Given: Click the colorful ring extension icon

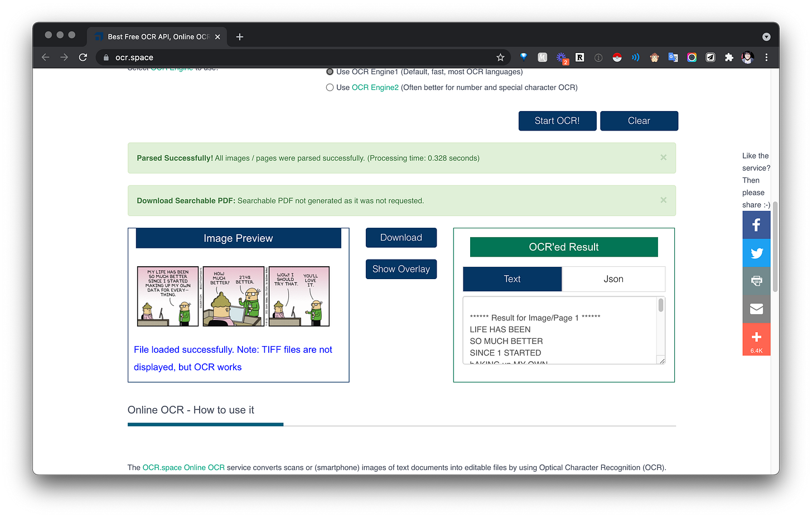Looking at the screenshot, I should pos(692,57).
